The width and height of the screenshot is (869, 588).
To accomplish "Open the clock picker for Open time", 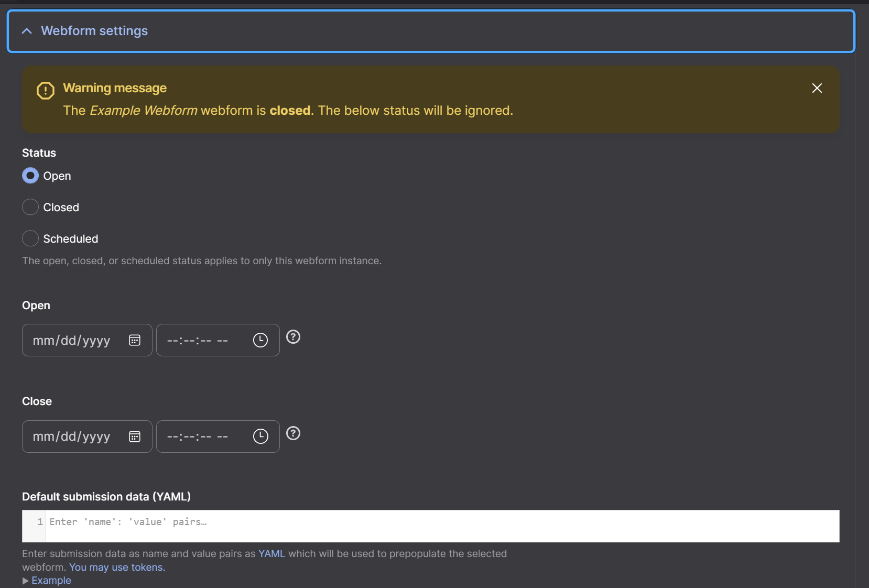I will 260,340.
